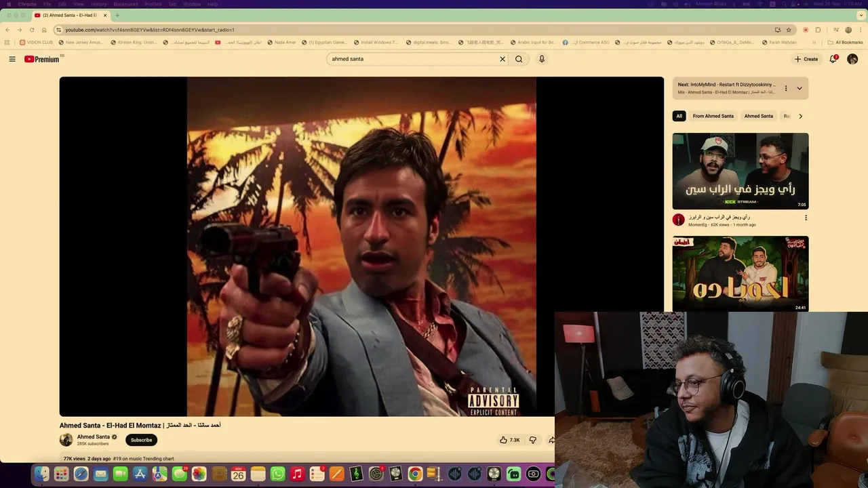Open Finder from the dock
This screenshot has width=868, height=488.
[42, 474]
